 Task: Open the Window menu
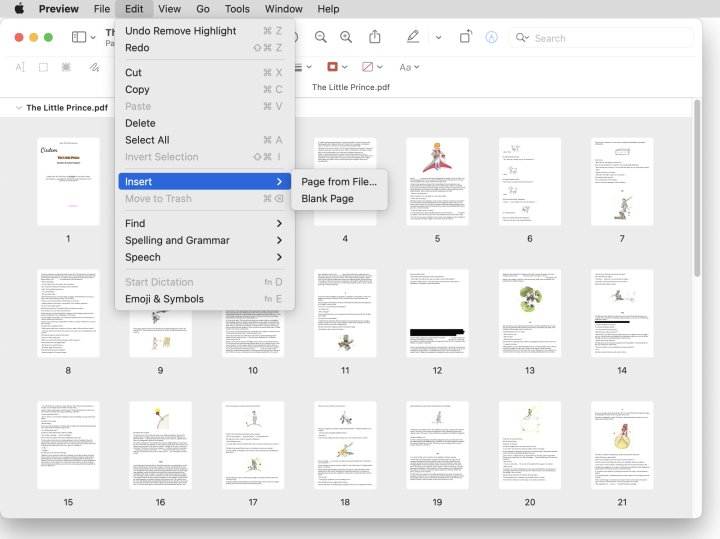283,9
